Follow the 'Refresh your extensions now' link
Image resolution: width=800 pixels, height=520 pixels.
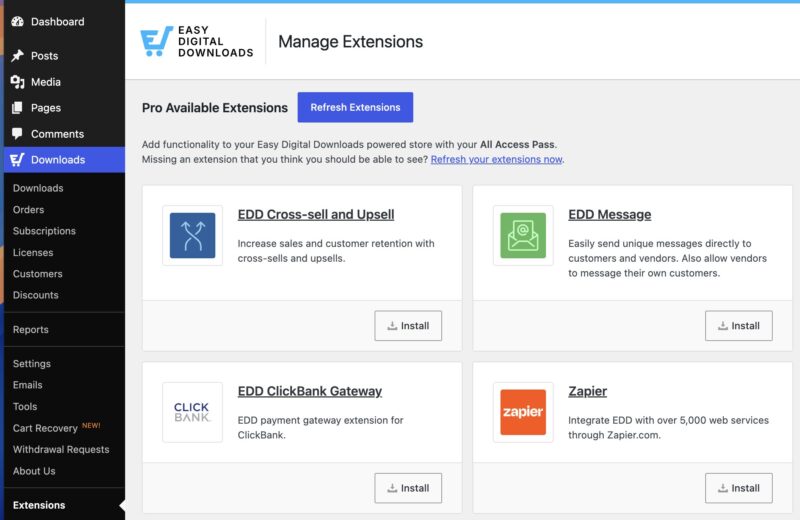coord(496,159)
